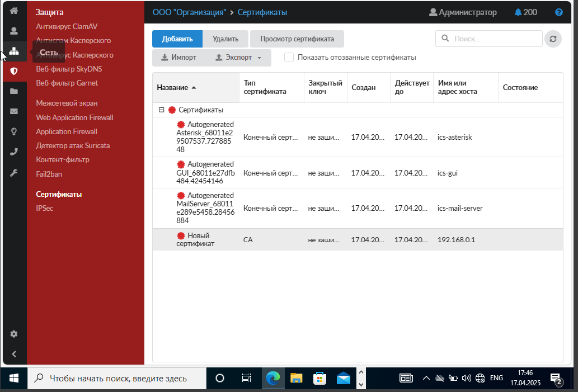The height and width of the screenshot is (392, 578).
Task: Open the lightbulb sidebar icon
Action: click(14, 131)
